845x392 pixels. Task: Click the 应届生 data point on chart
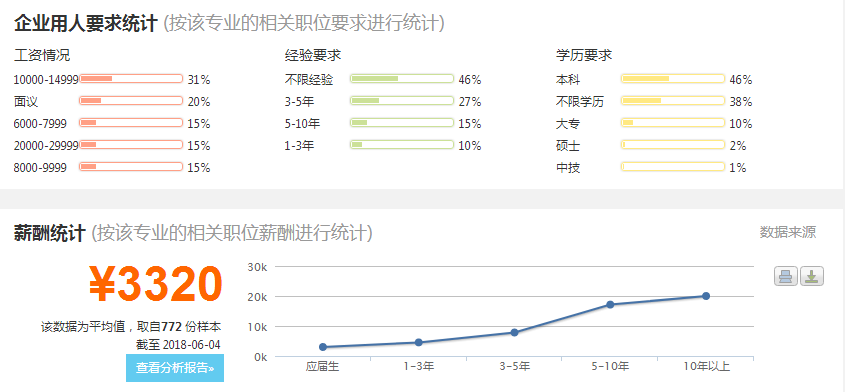pyautogui.click(x=323, y=347)
